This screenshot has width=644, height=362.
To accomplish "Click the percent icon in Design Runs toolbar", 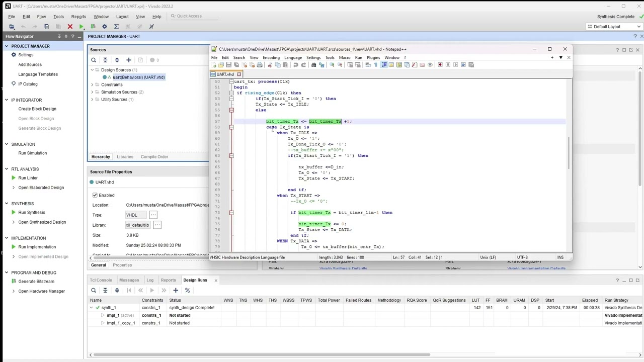I will [187, 290].
